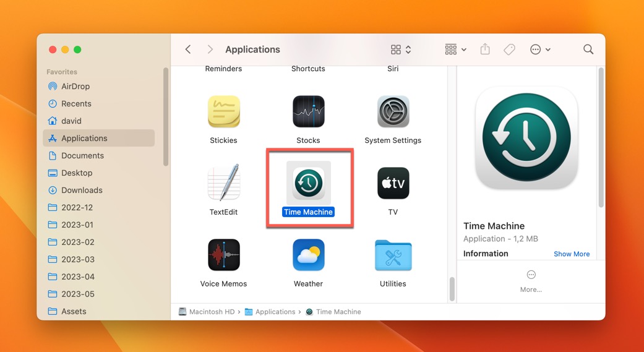Open the david home folder
Viewport: 644px width, 352px height.
[x=98, y=121]
